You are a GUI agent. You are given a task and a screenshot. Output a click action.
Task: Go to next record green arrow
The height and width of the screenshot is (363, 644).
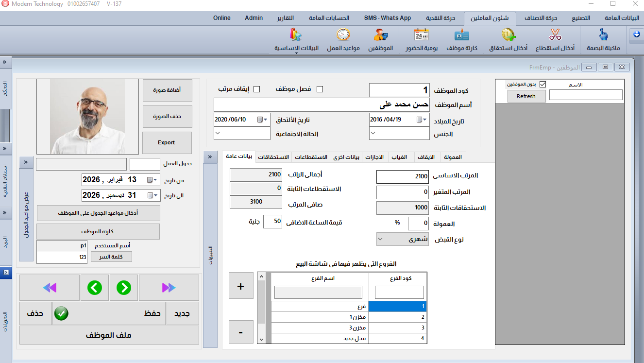click(124, 288)
